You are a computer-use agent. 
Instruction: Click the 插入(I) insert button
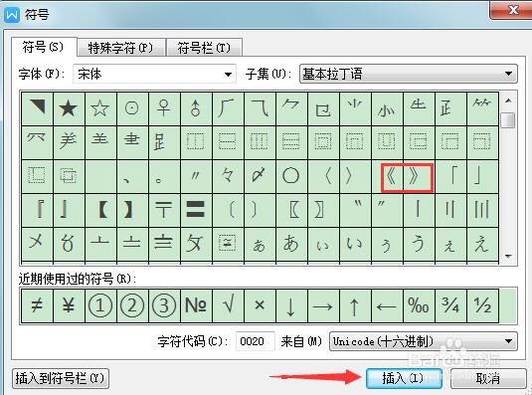(x=404, y=378)
